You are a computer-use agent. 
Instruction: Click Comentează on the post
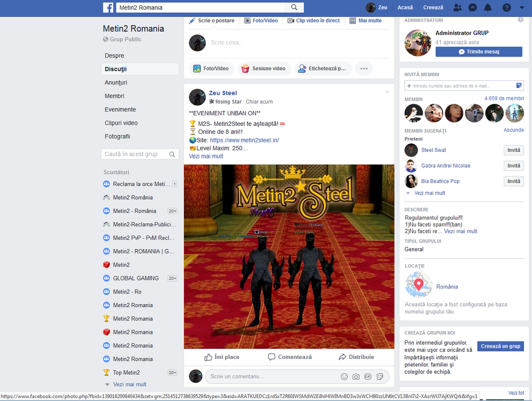tap(290, 357)
